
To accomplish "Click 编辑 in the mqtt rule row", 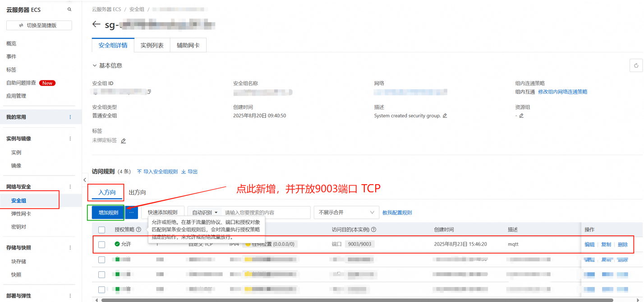I will click(589, 244).
